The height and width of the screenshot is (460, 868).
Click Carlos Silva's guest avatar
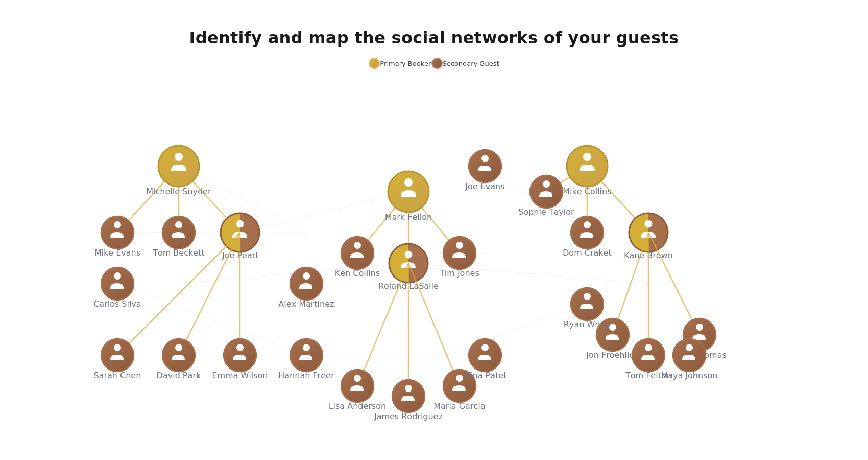pyautogui.click(x=117, y=284)
